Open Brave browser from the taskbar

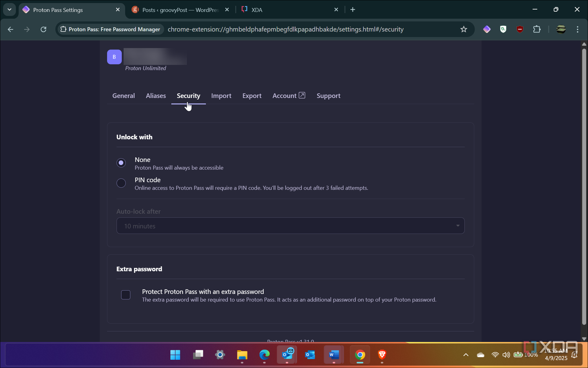382,355
